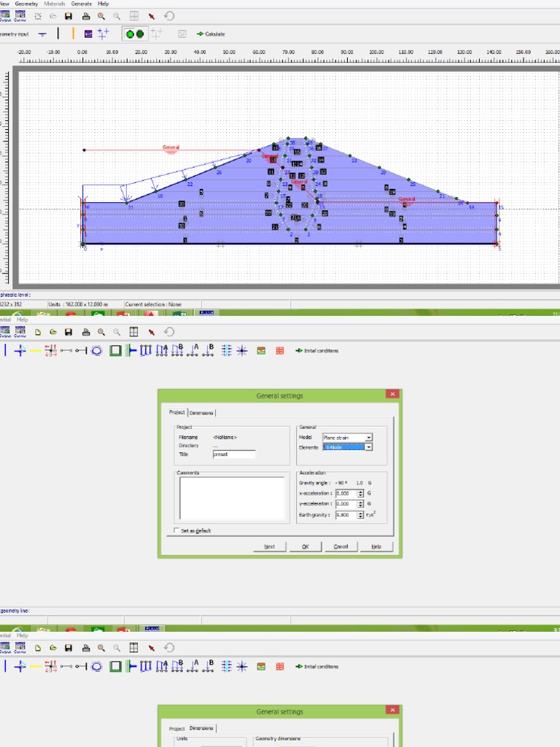Click the Calculate button in the top toolbar
The width and height of the screenshot is (560, 747).
(211, 34)
